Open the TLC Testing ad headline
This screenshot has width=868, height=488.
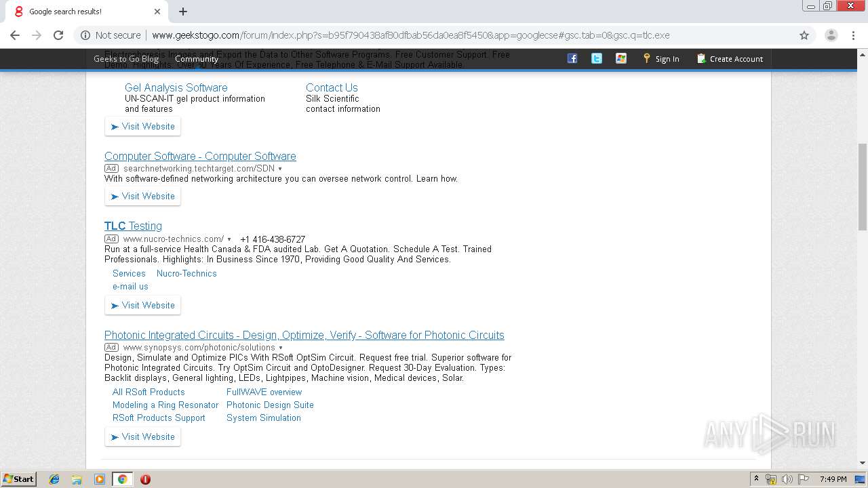133,226
